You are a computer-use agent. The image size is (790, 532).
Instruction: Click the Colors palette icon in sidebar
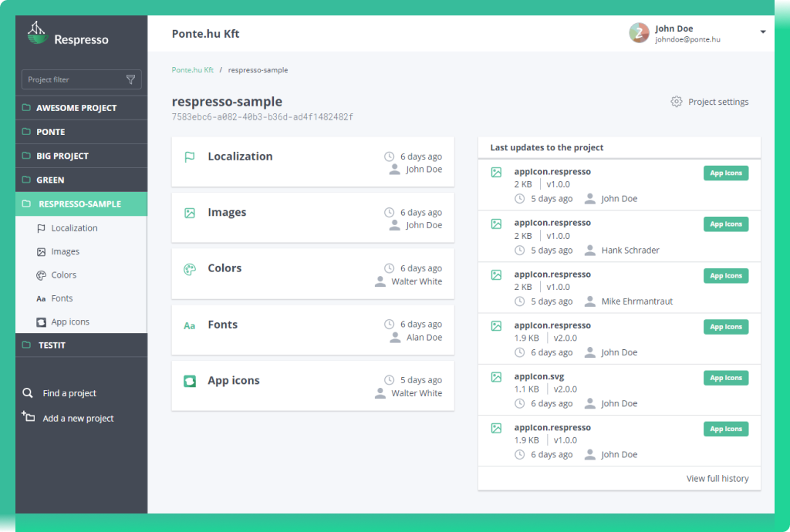pos(42,275)
